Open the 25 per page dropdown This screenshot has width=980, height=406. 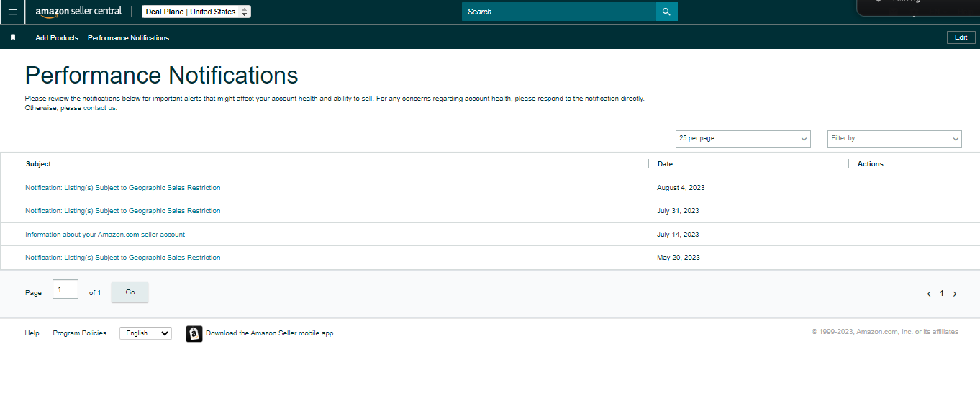click(x=743, y=138)
